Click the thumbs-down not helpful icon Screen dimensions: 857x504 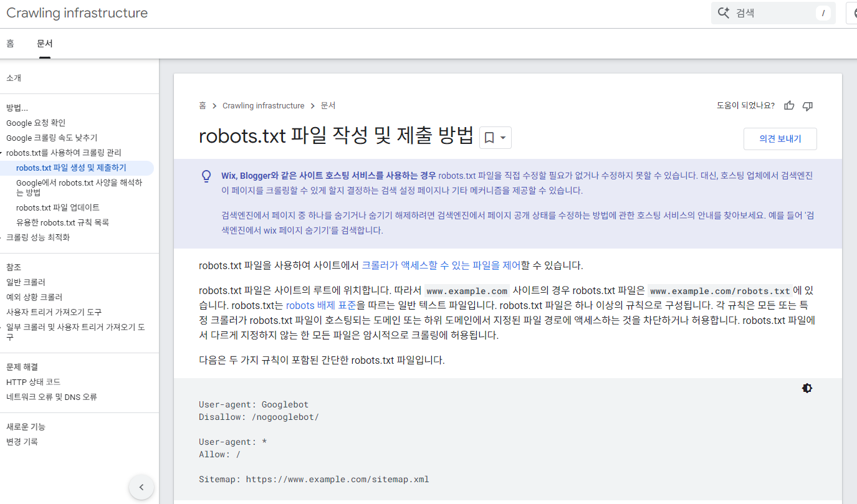[x=808, y=106]
